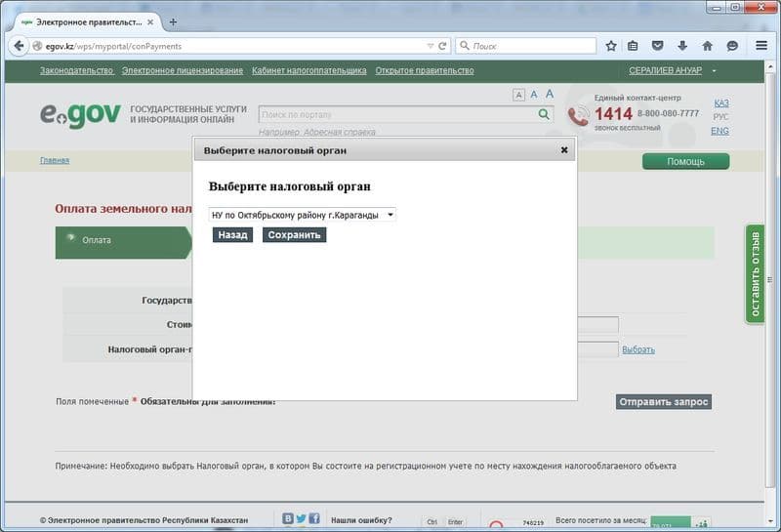This screenshot has width=781, height=532.
Task: Click the globe icon in the address bar
Action: [37, 46]
